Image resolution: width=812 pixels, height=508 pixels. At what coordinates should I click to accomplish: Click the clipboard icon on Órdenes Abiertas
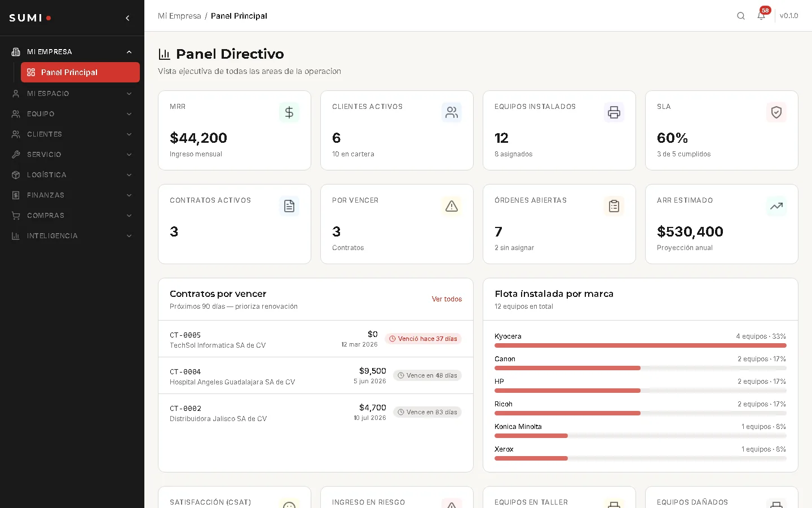pyautogui.click(x=614, y=206)
